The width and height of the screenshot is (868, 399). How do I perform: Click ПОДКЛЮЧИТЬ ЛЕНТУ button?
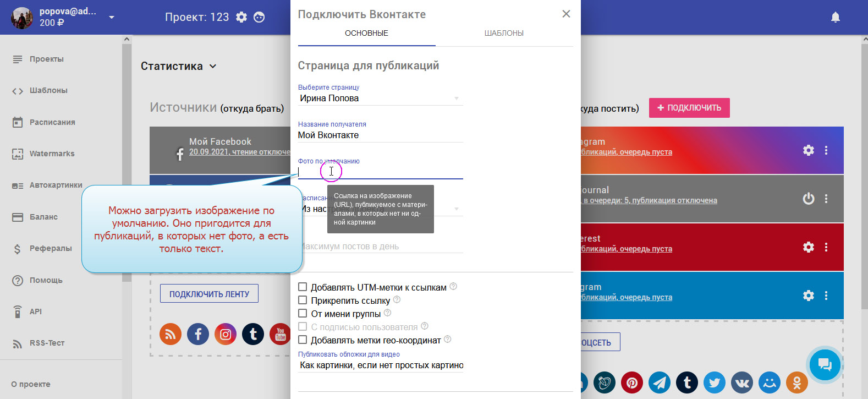point(209,294)
